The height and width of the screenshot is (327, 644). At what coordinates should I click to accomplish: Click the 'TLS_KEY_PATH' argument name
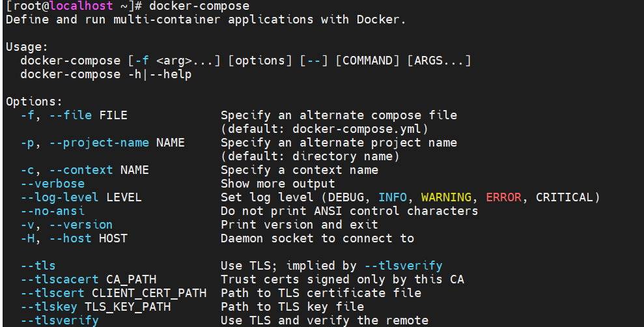pyautogui.click(x=128, y=306)
